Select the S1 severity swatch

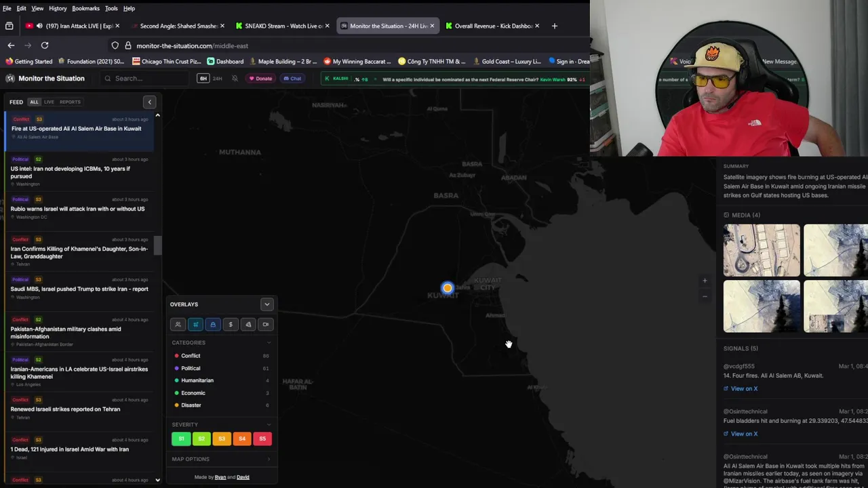pos(181,439)
